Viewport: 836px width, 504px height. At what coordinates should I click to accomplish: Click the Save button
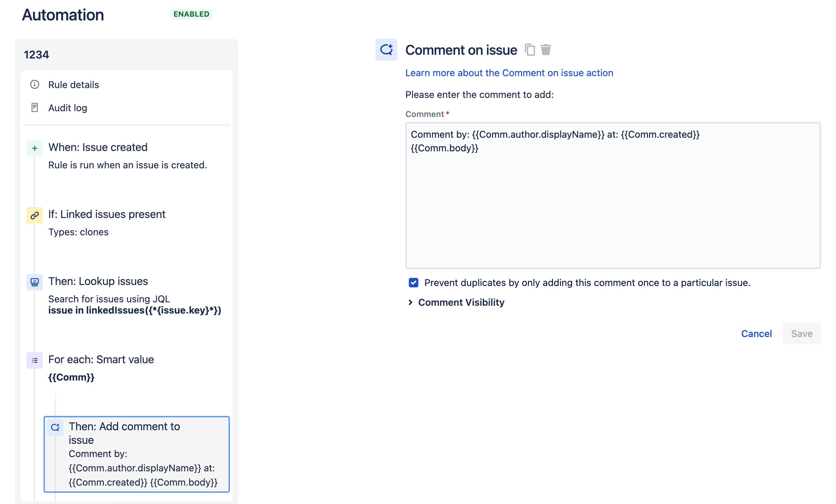[x=801, y=334]
